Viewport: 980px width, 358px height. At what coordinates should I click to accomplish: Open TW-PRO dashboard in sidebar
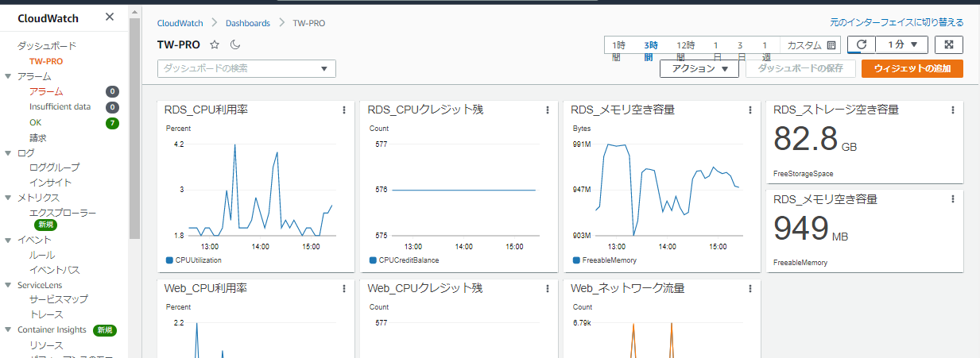pyautogui.click(x=46, y=61)
